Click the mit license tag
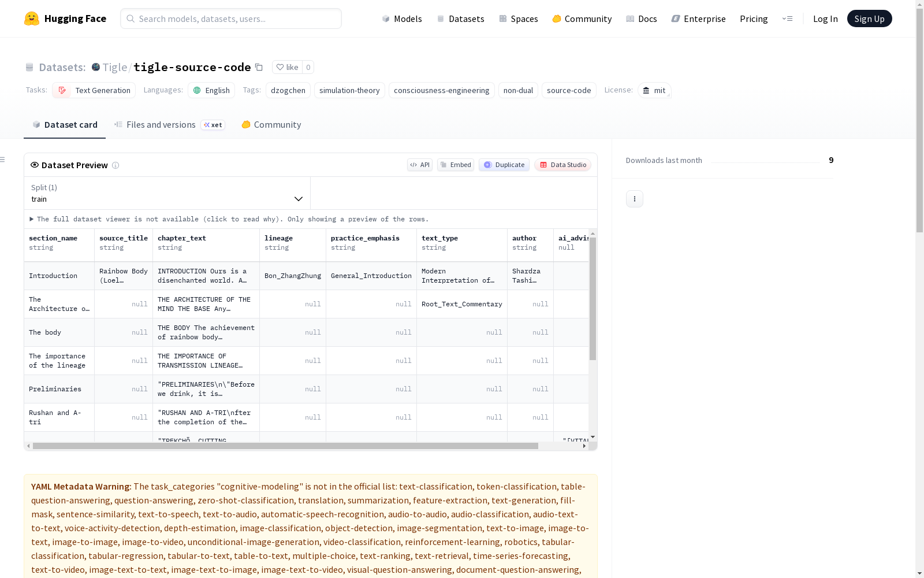The image size is (924, 578). pyautogui.click(x=654, y=90)
